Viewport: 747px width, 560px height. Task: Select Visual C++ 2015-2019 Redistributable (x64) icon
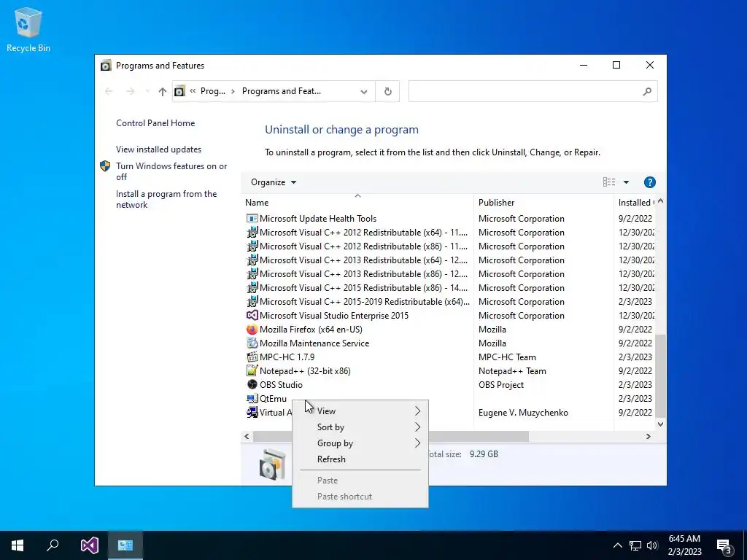252,301
